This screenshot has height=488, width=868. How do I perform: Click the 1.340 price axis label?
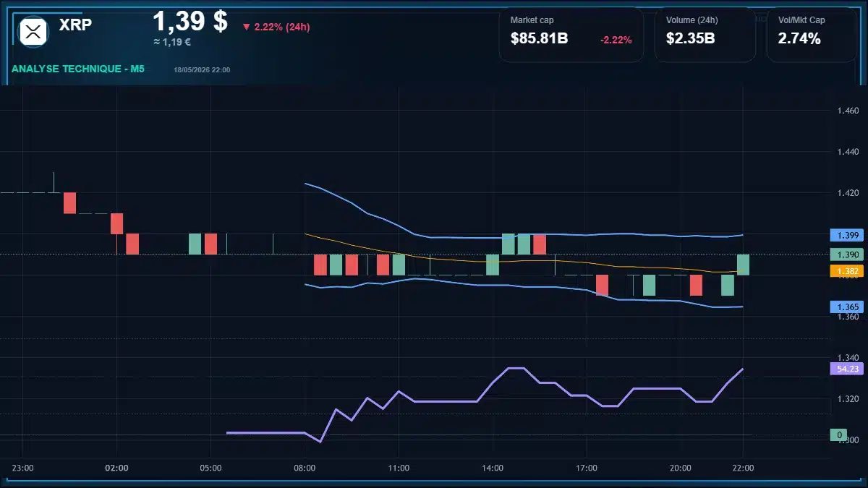pos(847,358)
